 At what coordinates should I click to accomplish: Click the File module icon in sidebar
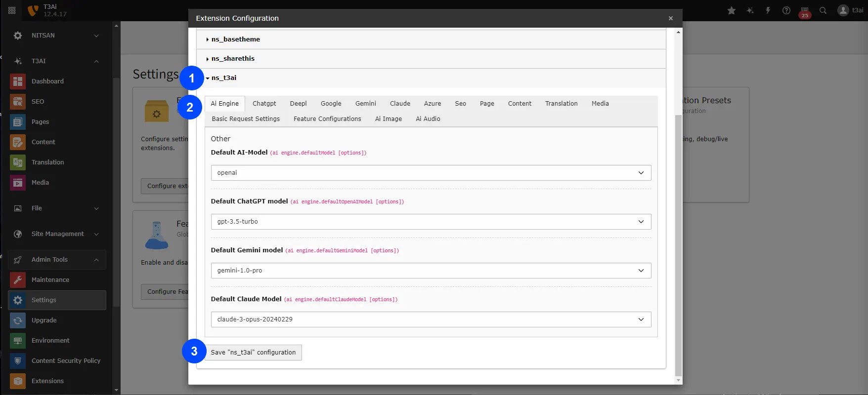pyautogui.click(x=18, y=208)
